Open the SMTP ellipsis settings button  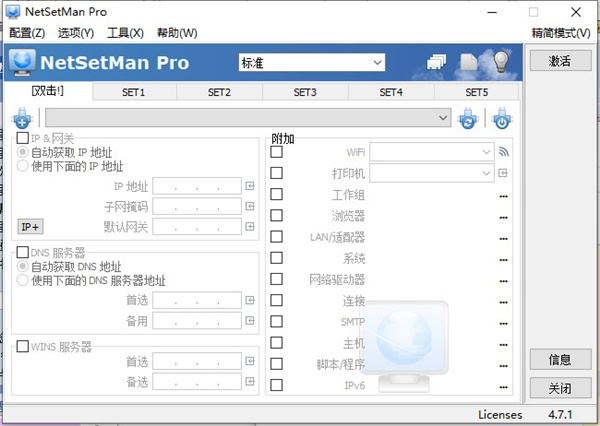tap(504, 323)
